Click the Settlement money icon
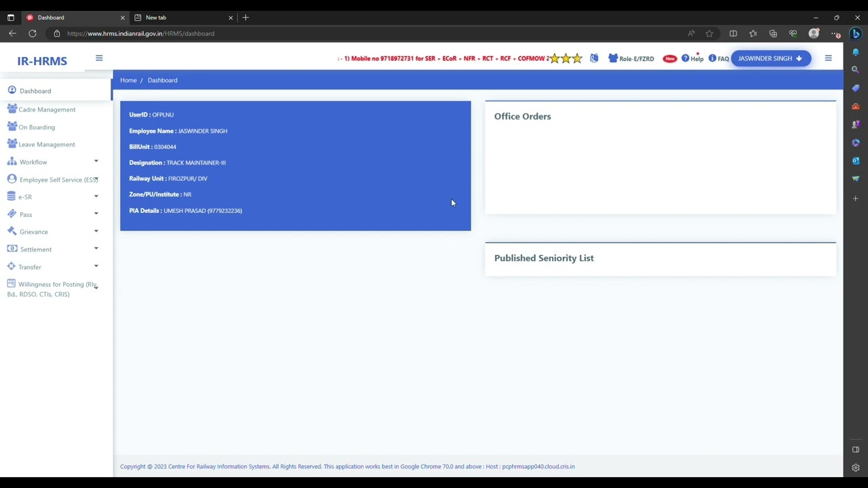 (12, 249)
